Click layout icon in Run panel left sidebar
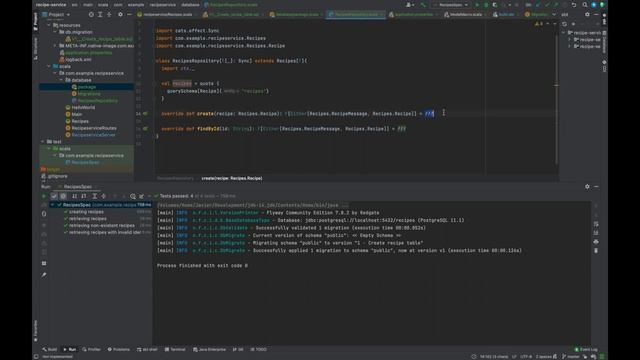The image size is (640, 360). click(x=44, y=263)
